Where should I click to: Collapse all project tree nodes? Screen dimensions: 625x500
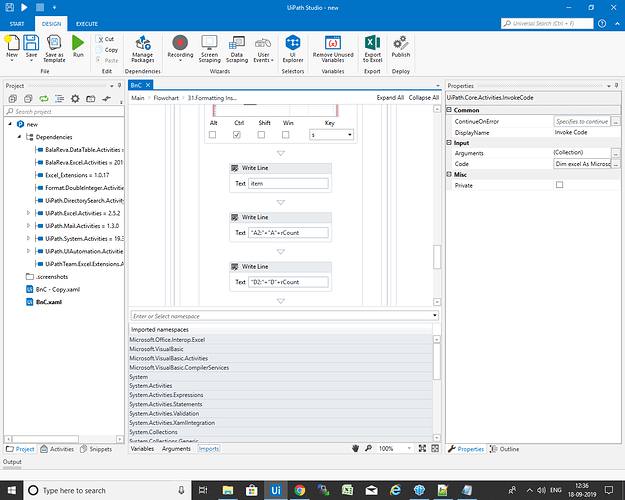[x=28, y=98]
